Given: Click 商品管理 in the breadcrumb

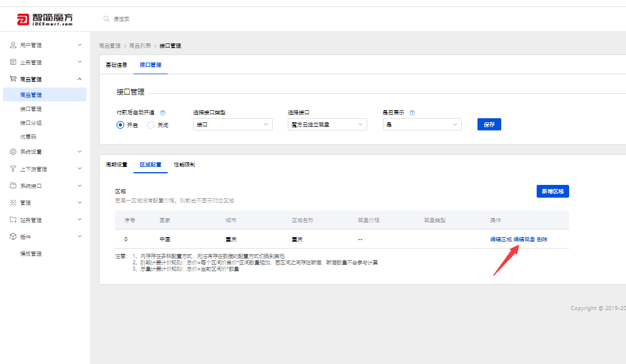Looking at the screenshot, I should point(110,46).
